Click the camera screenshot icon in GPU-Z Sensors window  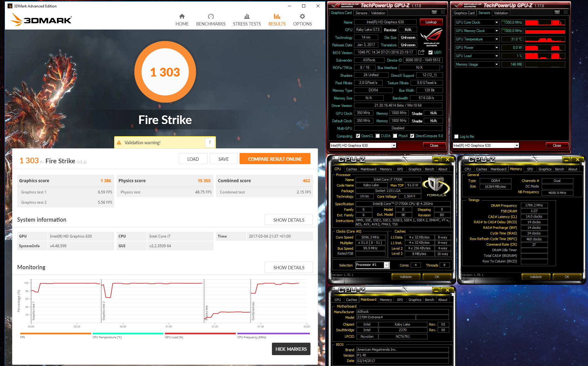pos(557,12)
